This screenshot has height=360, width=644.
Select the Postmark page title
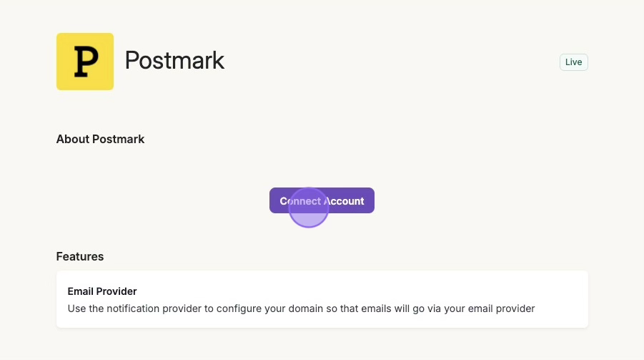174,61
